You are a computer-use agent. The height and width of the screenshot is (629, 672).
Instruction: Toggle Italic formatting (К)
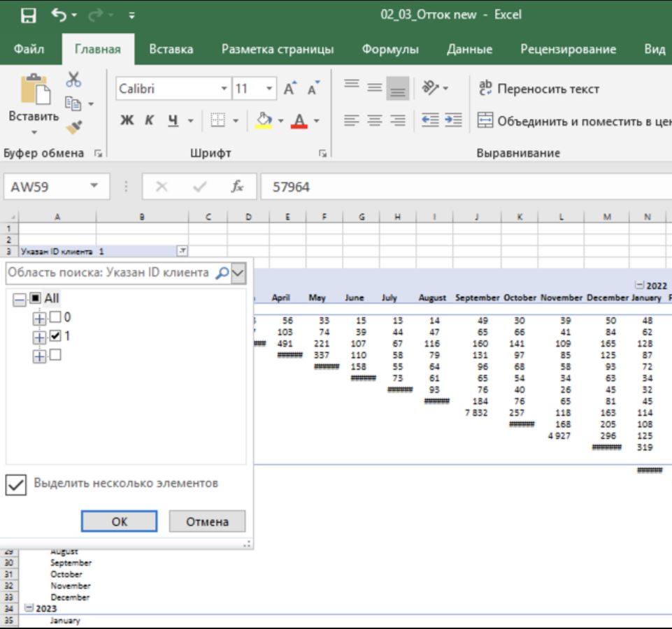[148, 121]
